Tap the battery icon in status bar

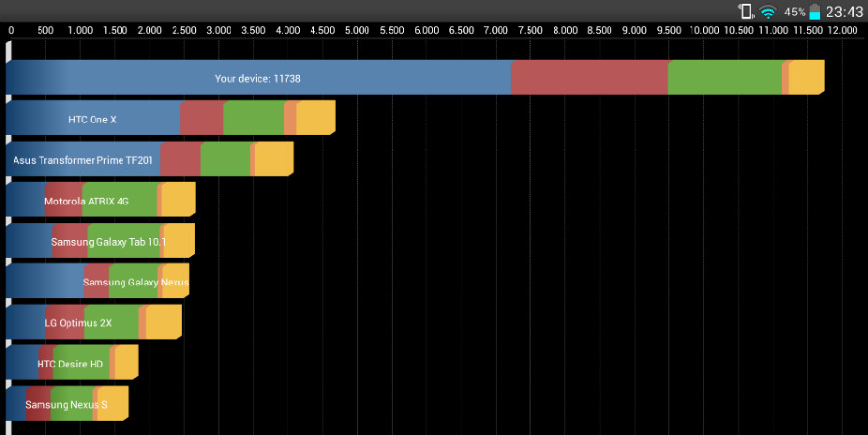(814, 12)
